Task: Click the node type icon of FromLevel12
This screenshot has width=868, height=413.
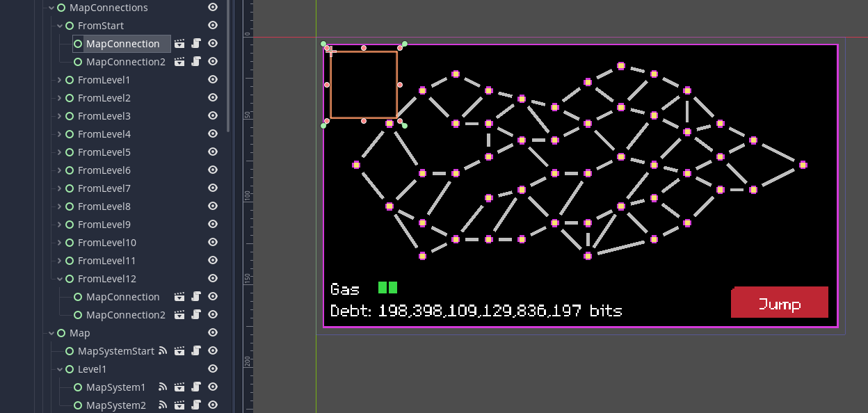Action: pos(70,279)
